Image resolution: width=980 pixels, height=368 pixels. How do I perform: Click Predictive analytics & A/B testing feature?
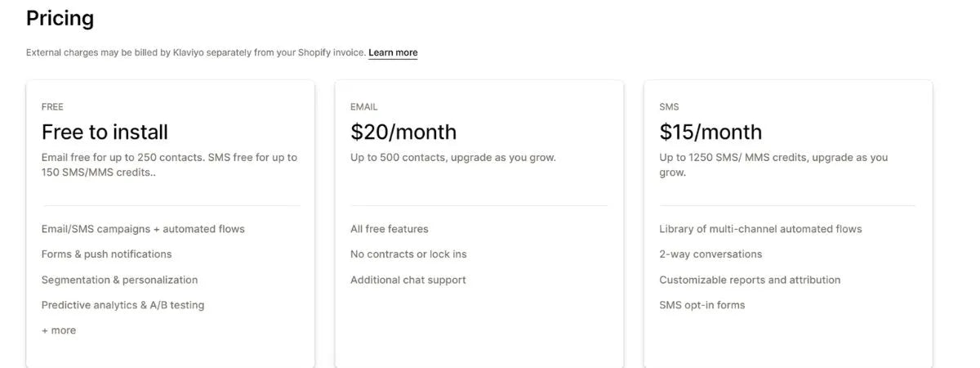(122, 305)
